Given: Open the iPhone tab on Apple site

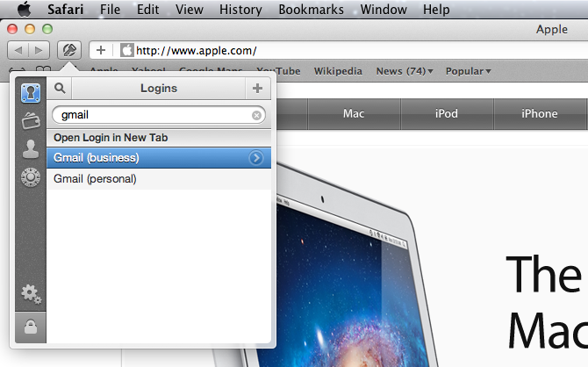Looking at the screenshot, I should click(540, 114).
